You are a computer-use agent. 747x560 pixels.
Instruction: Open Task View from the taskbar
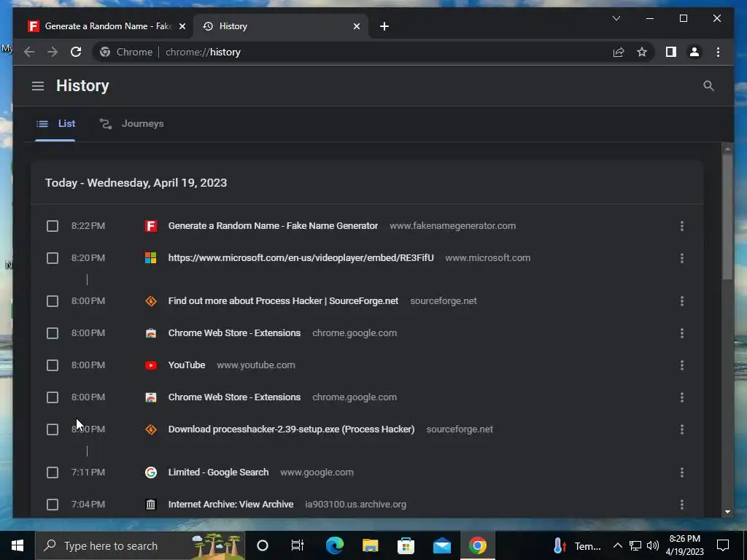tap(298, 545)
